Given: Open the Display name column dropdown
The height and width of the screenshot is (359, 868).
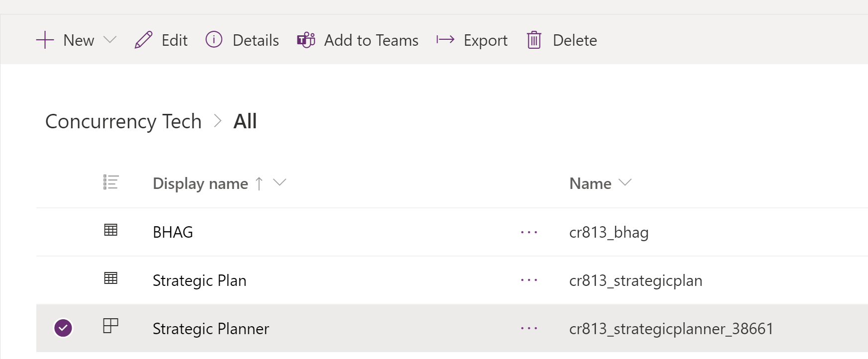Looking at the screenshot, I should click(x=280, y=183).
